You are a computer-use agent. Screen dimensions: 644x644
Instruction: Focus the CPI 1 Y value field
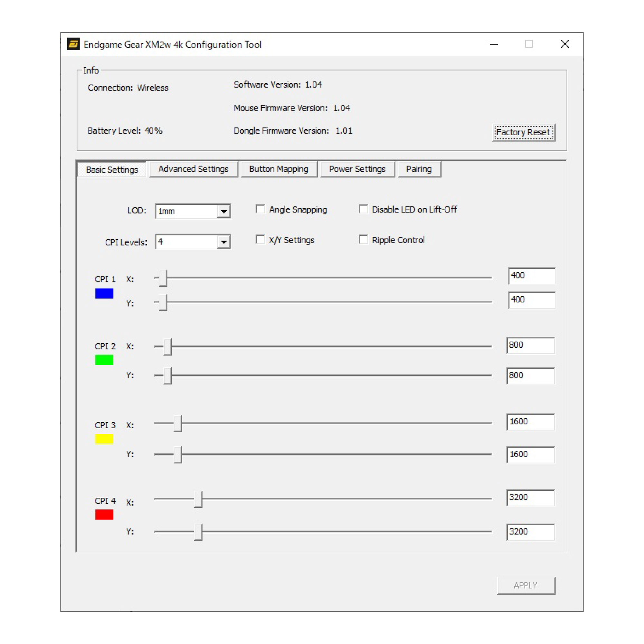click(532, 300)
